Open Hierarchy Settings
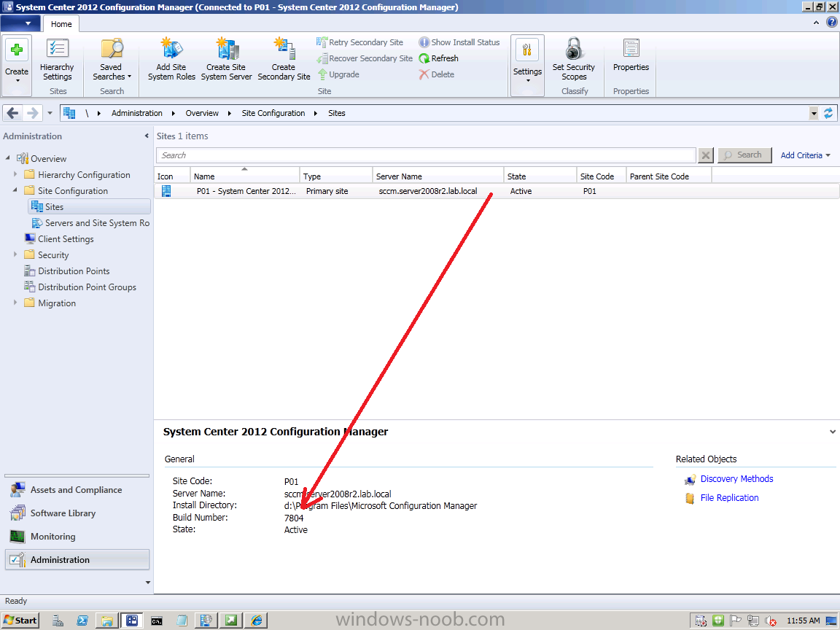 [x=58, y=60]
